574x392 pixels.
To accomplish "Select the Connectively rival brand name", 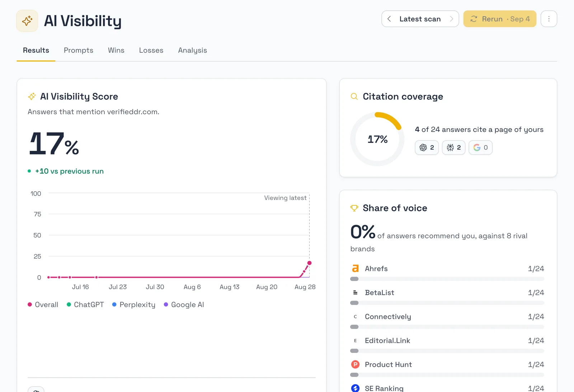I will point(388,316).
